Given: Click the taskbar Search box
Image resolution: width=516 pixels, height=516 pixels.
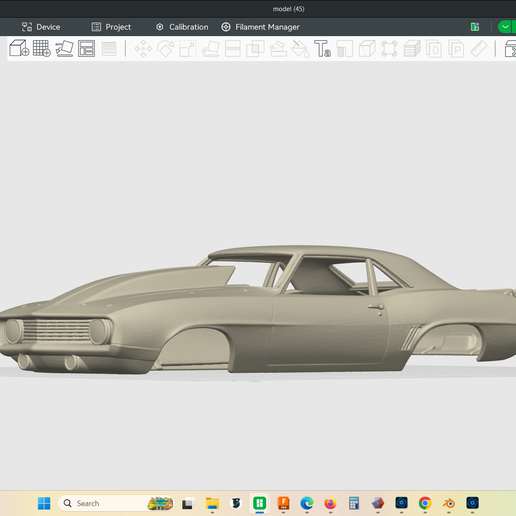Looking at the screenshot, I should point(116,503).
